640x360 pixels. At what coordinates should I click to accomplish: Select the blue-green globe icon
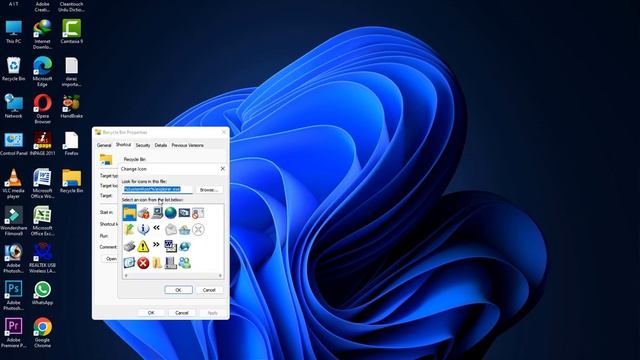coord(171,213)
